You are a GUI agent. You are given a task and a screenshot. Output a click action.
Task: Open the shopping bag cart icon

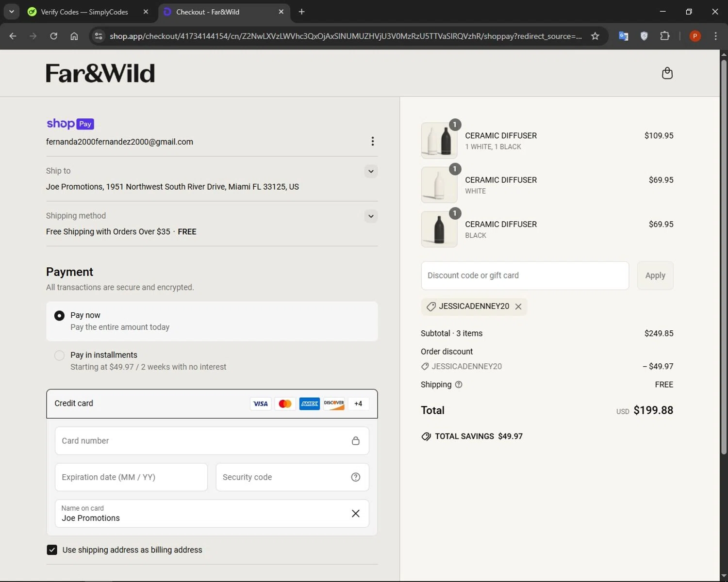(667, 73)
